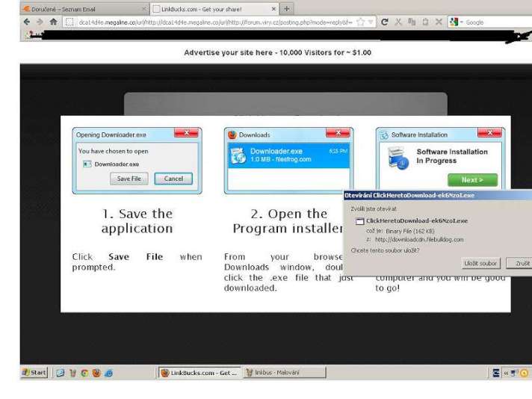Launch Firefox from quick launch bar

click(96, 372)
